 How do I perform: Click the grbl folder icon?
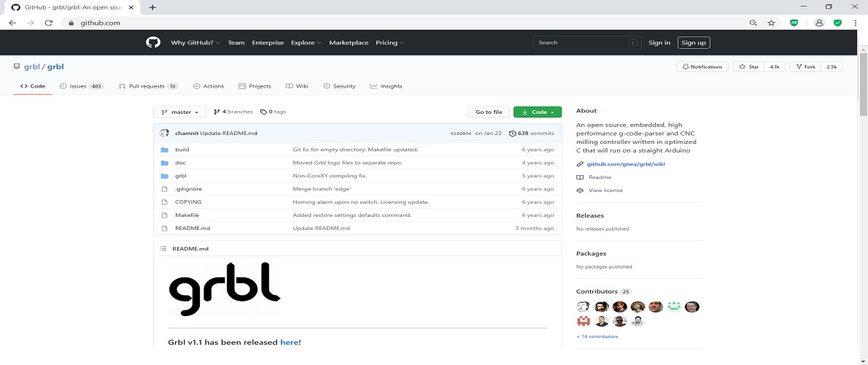[x=164, y=176]
